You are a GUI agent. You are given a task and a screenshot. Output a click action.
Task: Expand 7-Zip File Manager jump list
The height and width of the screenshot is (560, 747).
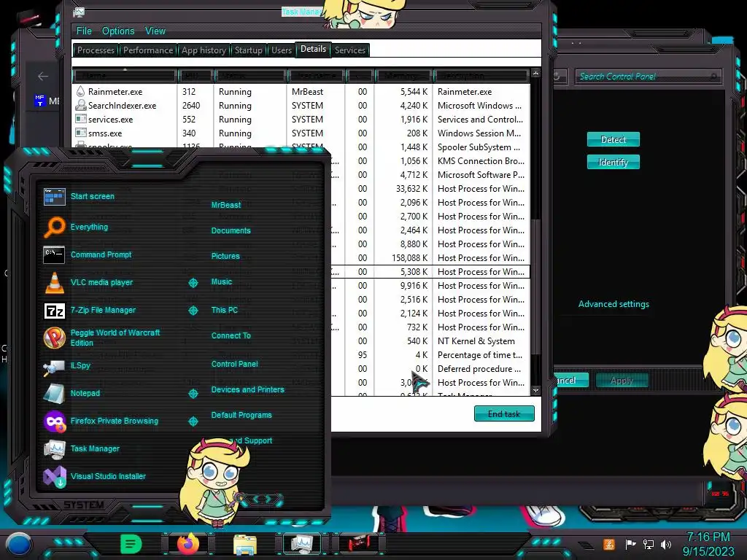click(x=193, y=311)
